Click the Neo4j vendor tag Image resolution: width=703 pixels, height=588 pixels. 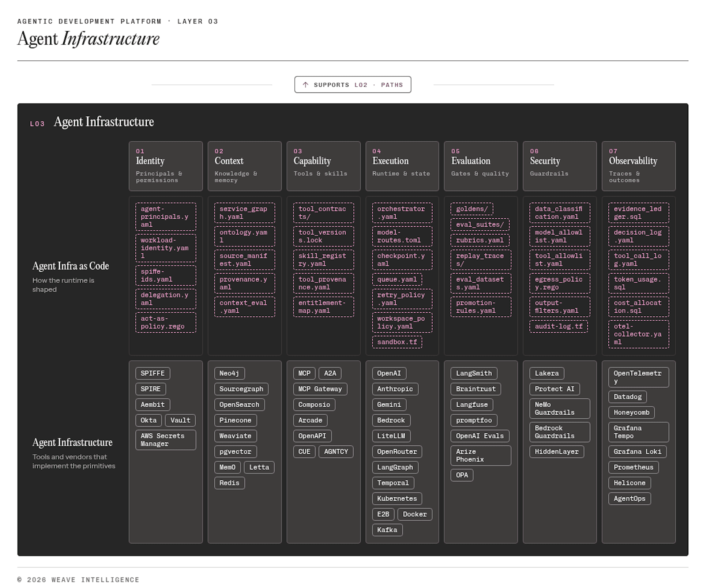click(229, 373)
